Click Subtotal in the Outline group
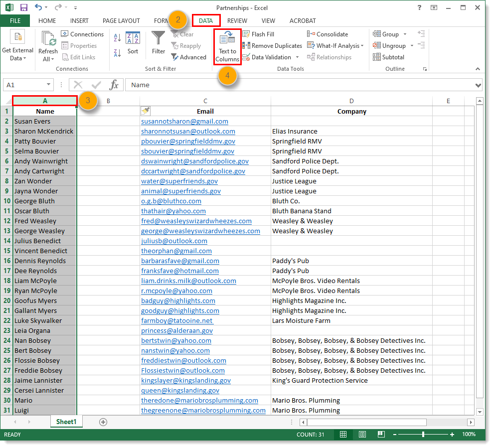Image resolution: width=493 pixels, height=448 pixels. (389, 57)
